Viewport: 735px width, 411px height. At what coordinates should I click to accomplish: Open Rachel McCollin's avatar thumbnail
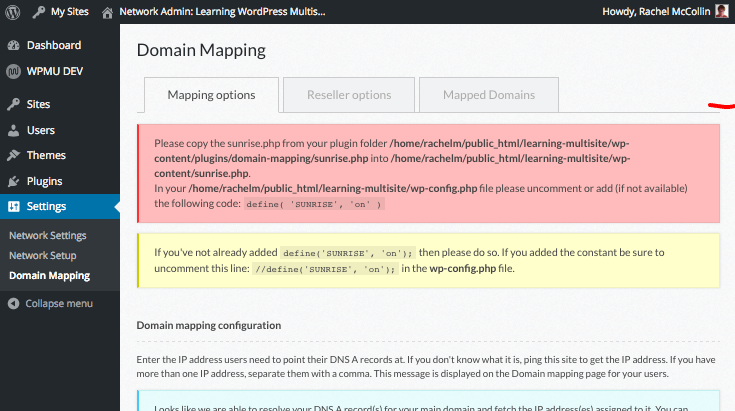(722, 11)
